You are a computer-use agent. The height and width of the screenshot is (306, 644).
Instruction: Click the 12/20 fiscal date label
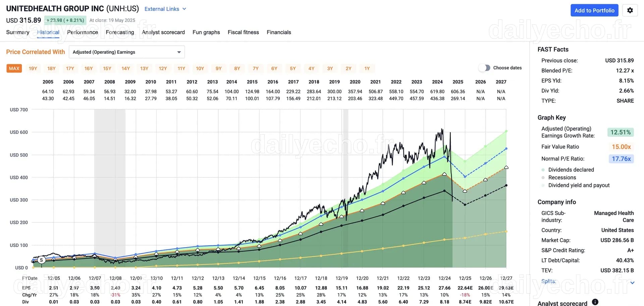tap(362, 278)
